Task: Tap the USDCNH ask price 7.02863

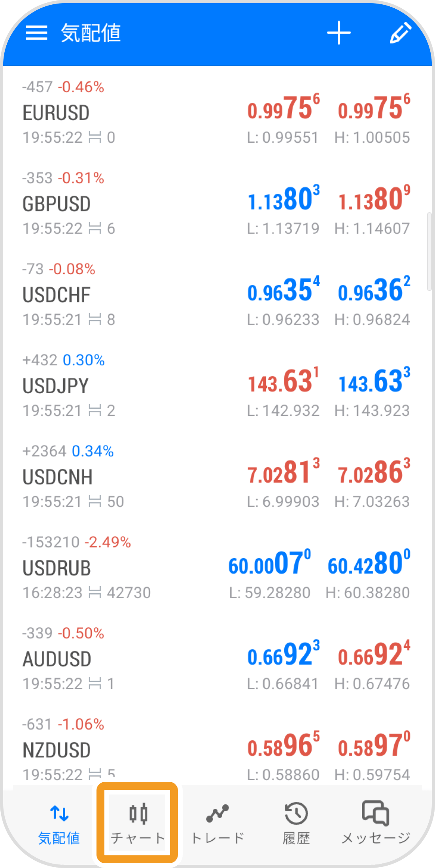Action: 374,472
